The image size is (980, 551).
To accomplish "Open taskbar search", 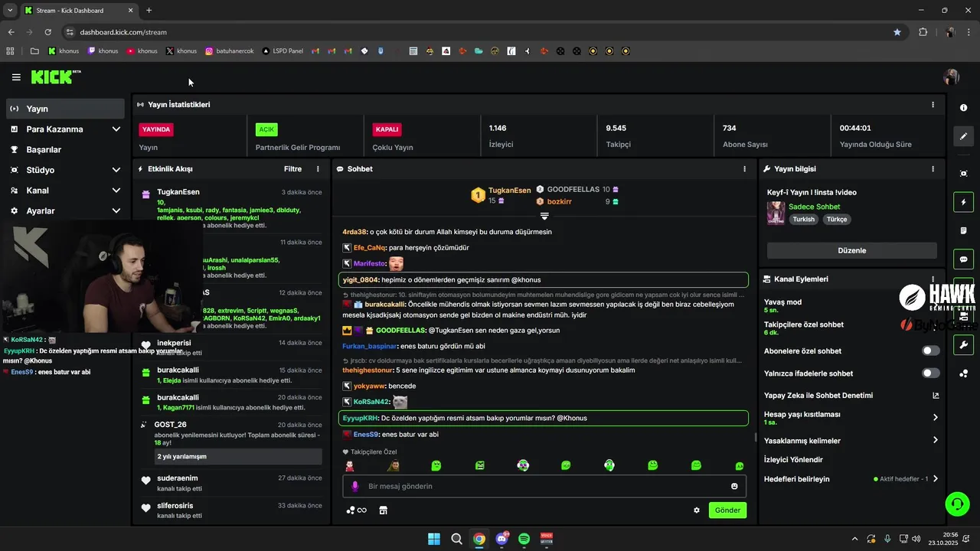I will [x=456, y=539].
